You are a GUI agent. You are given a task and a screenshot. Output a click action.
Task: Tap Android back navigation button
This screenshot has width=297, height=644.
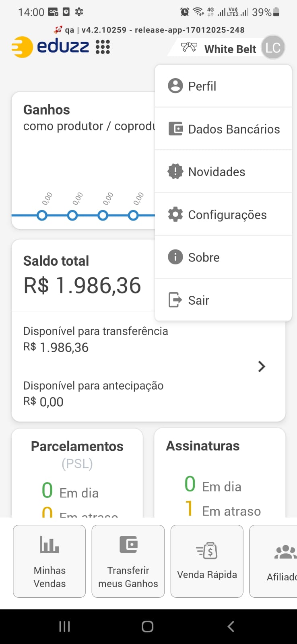pyautogui.click(x=231, y=626)
